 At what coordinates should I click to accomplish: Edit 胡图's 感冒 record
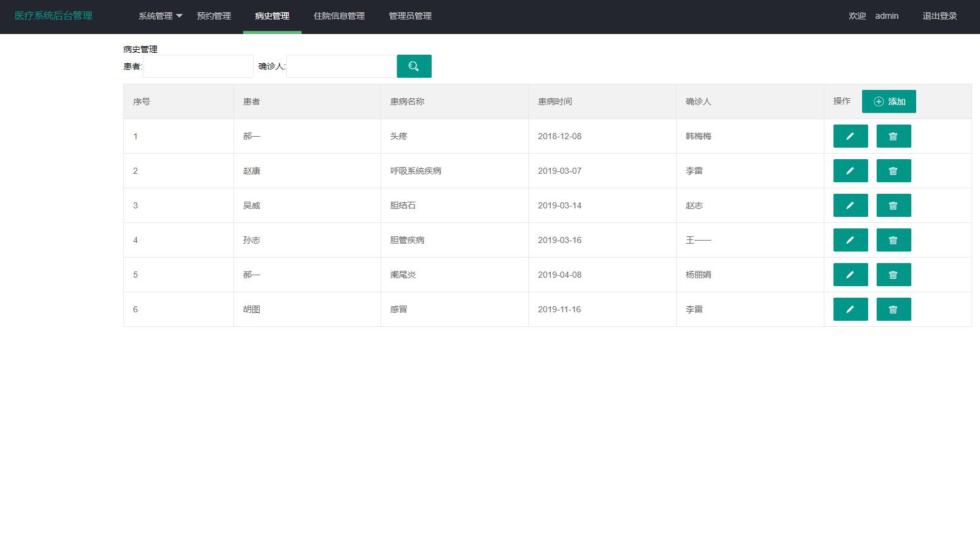click(x=850, y=309)
